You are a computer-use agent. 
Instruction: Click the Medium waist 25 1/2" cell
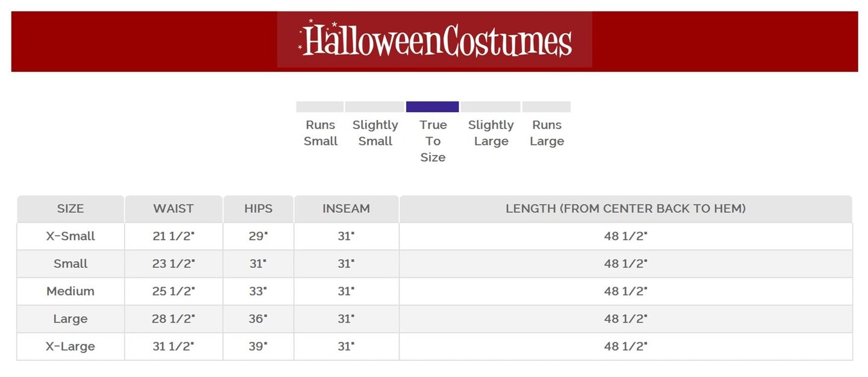click(x=174, y=291)
